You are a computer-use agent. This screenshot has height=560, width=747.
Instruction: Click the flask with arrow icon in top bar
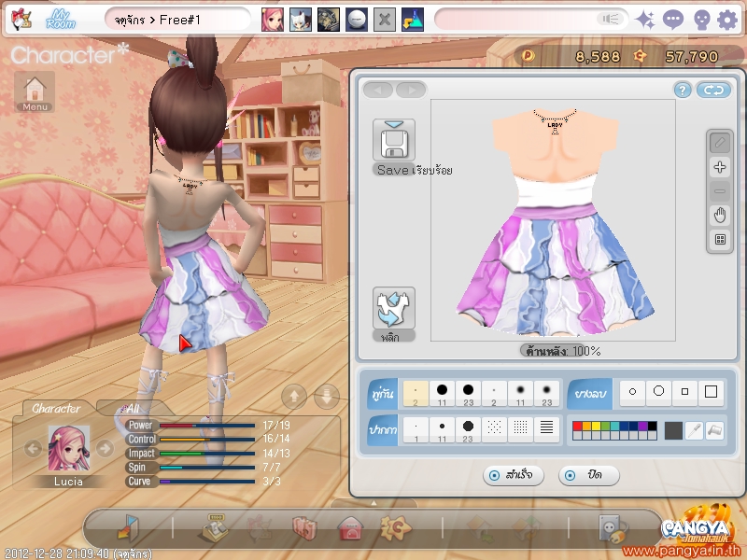[413, 20]
